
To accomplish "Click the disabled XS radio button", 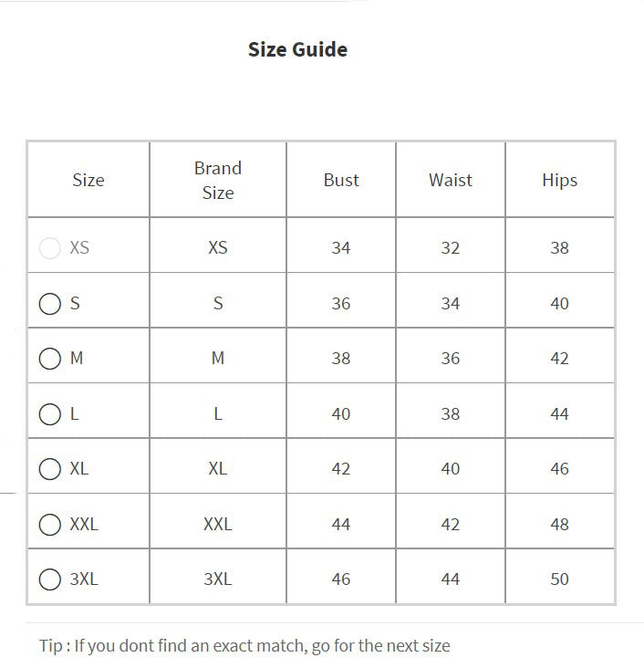I will tap(50, 248).
